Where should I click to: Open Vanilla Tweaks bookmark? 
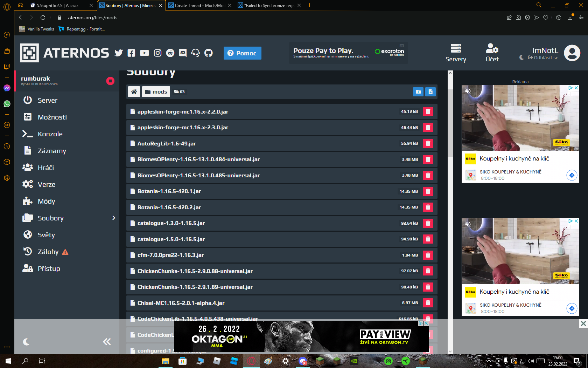[37, 29]
